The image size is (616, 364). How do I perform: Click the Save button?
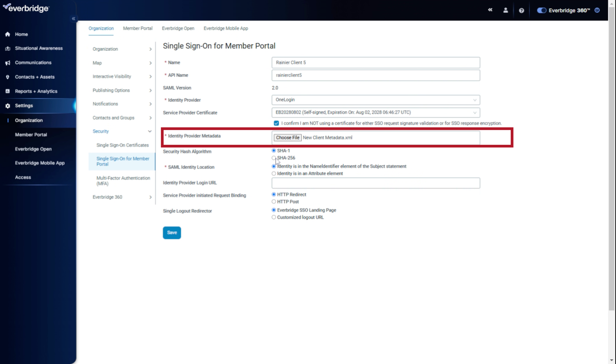(x=172, y=232)
